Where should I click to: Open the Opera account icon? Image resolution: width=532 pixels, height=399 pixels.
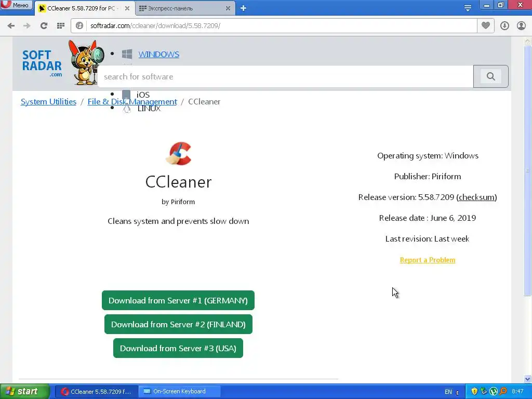[521, 26]
